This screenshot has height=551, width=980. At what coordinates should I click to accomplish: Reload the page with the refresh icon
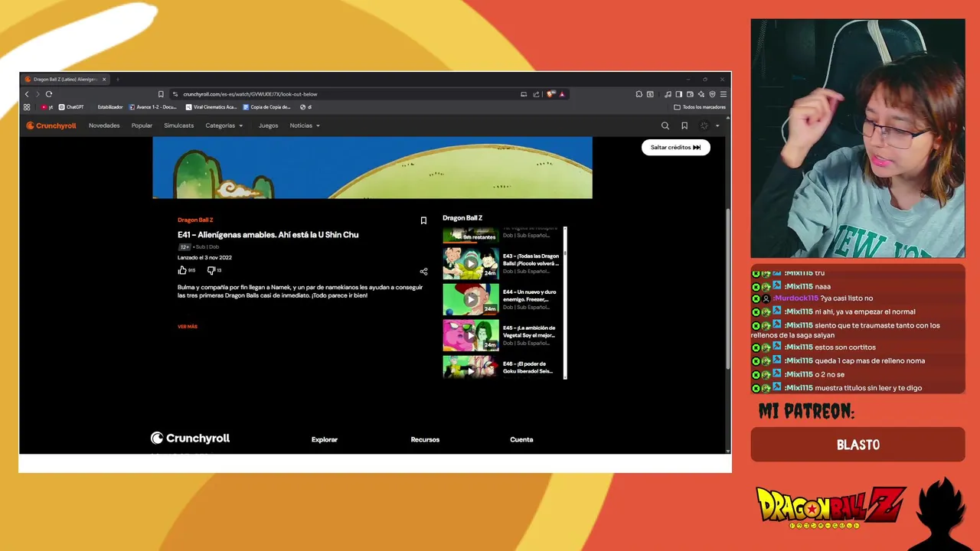tap(49, 94)
